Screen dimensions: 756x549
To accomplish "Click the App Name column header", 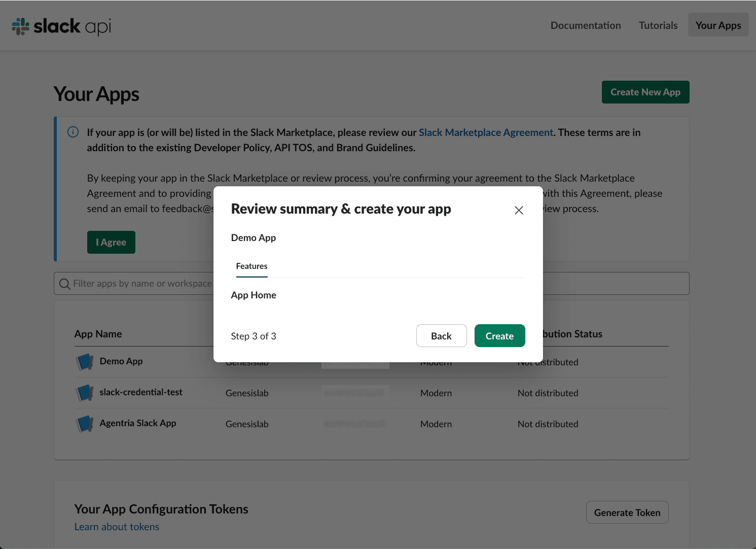I will tap(98, 334).
